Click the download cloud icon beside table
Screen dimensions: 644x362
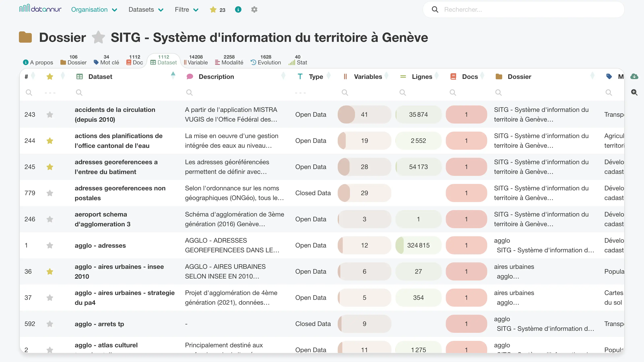pos(634,76)
